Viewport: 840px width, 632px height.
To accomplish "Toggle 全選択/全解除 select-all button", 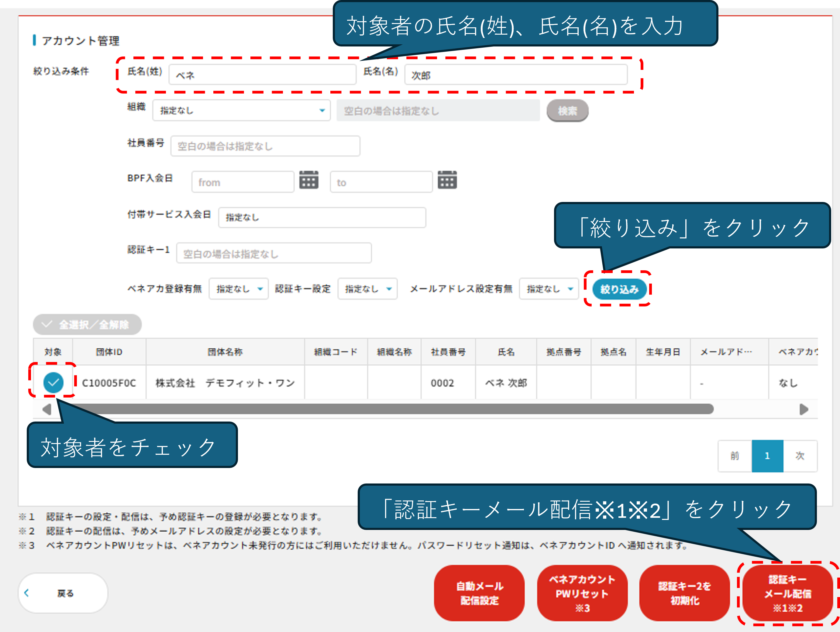I will 87,325.
